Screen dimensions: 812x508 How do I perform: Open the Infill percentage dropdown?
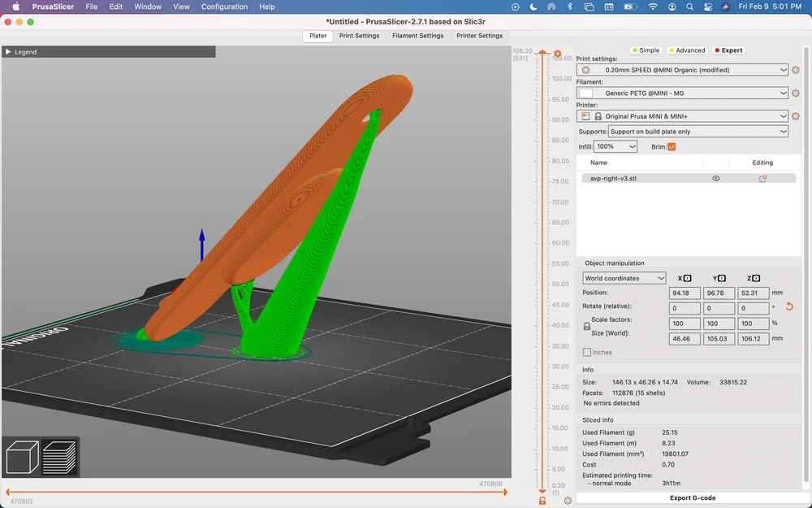point(615,146)
